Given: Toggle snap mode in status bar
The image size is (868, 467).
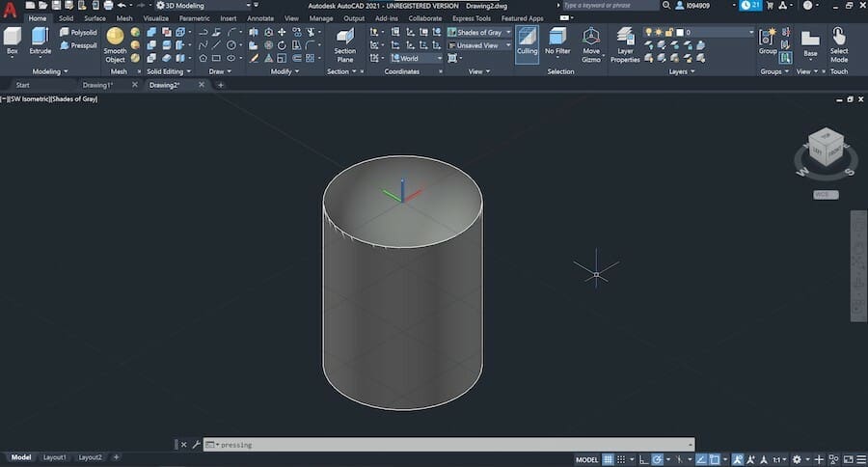Looking at the screenshot, I should [621, 459].
